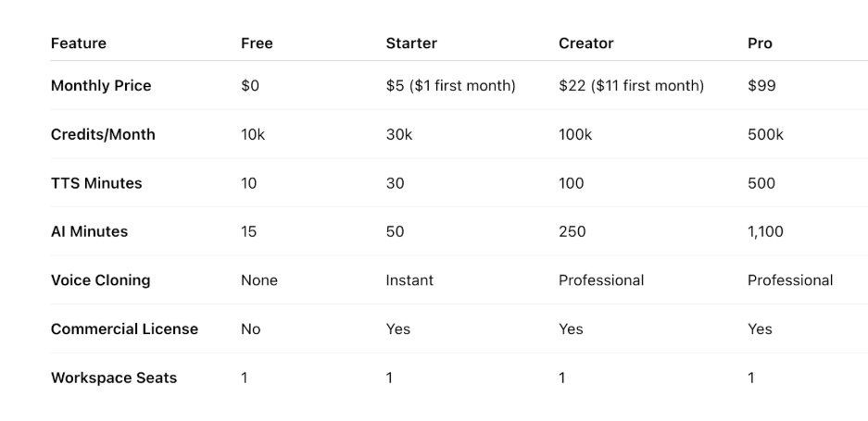Click the Starter $5 price cell
868x421 pixels.
(x=450, y=86)
